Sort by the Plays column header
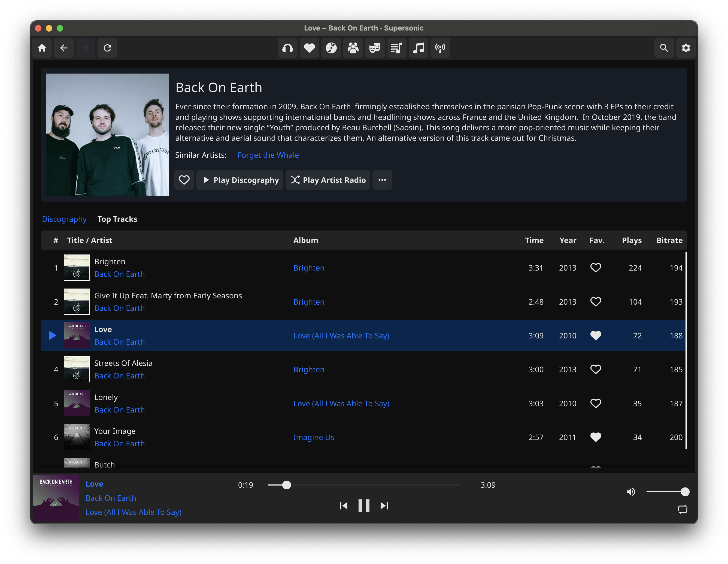 tap(632, 240)
